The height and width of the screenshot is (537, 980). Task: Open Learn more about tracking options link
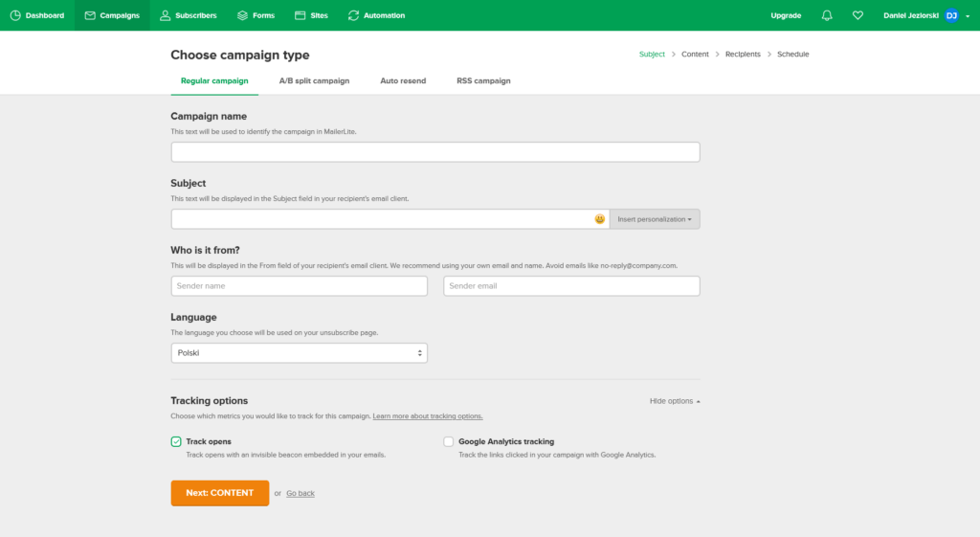[x=428, y=416]
